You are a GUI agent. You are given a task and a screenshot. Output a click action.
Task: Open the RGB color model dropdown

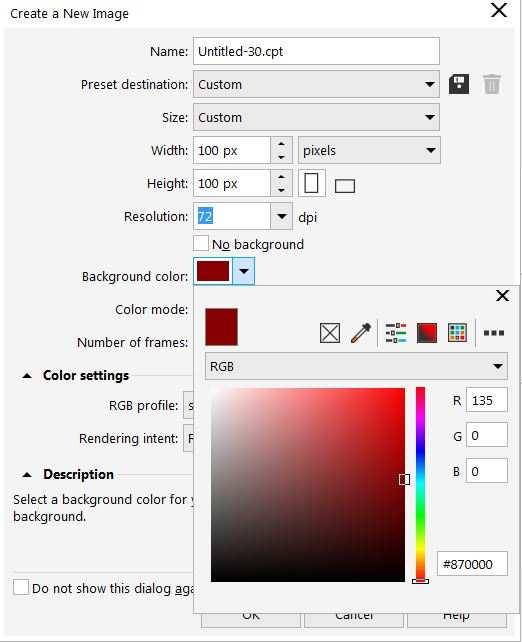click(x=356, y=366)
